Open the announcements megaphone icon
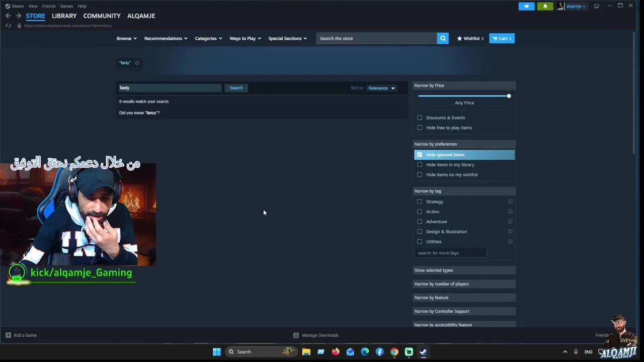Image resolution: width=644 pixels, height=362 pixels. point(527,6)
